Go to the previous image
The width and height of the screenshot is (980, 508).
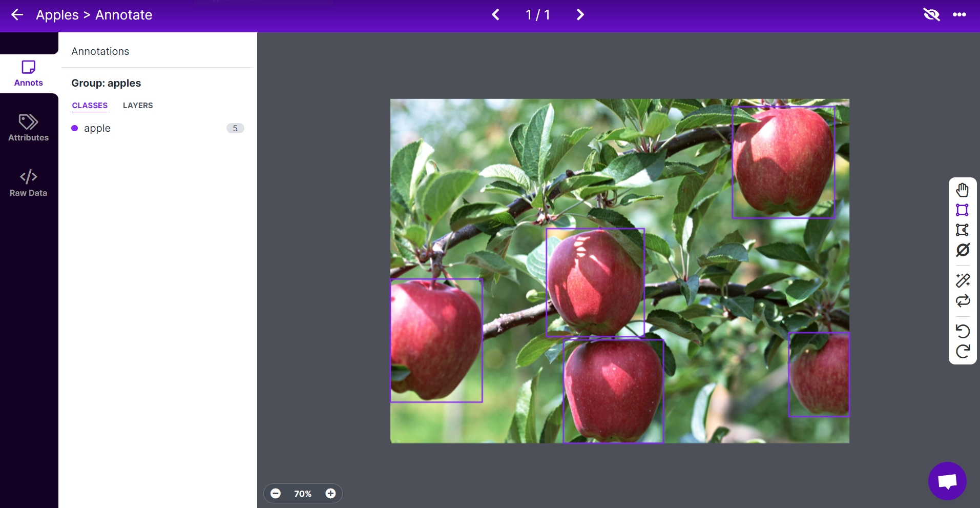pos(495,15)
